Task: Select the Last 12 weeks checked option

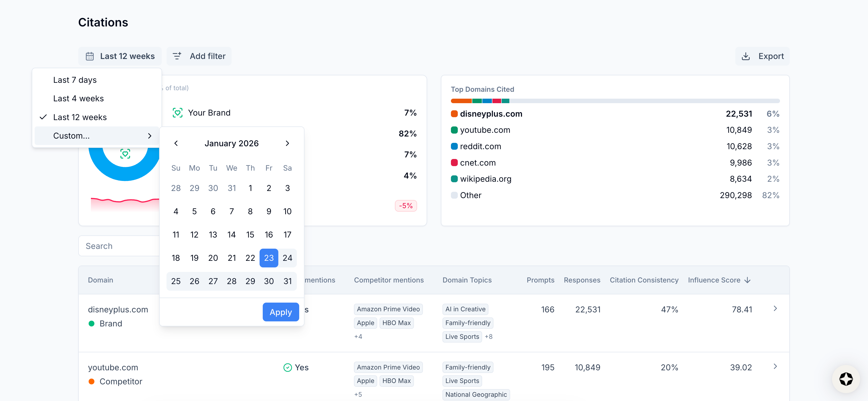Action: coord(80,117)
